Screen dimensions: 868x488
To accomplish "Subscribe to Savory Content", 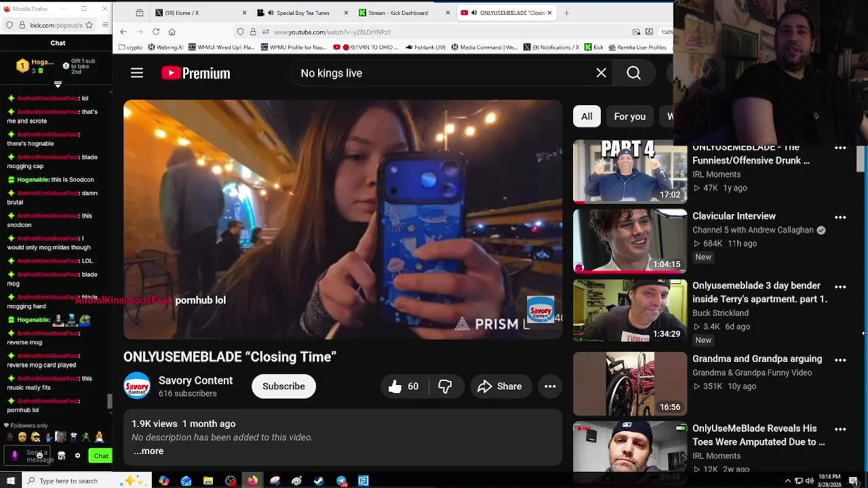I will click(x=283, y=386).
